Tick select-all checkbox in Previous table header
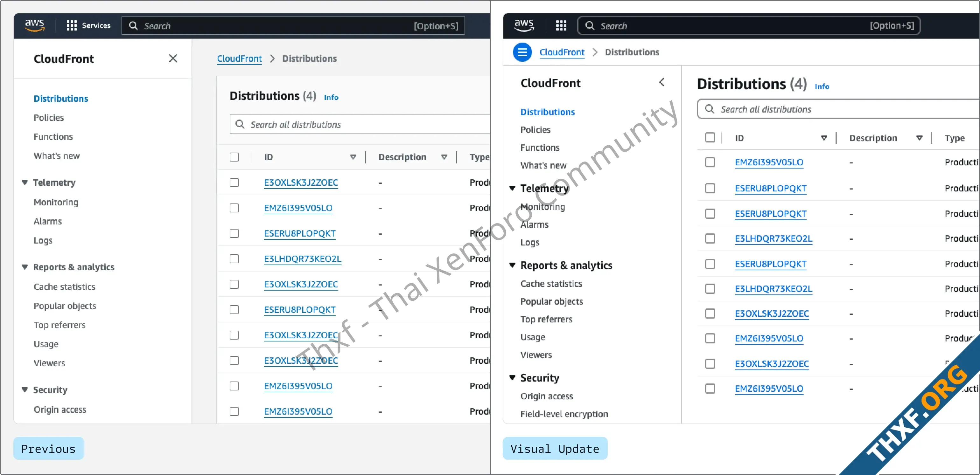The height and width of the screenshot is (475, 980). [x=234, y=157]
